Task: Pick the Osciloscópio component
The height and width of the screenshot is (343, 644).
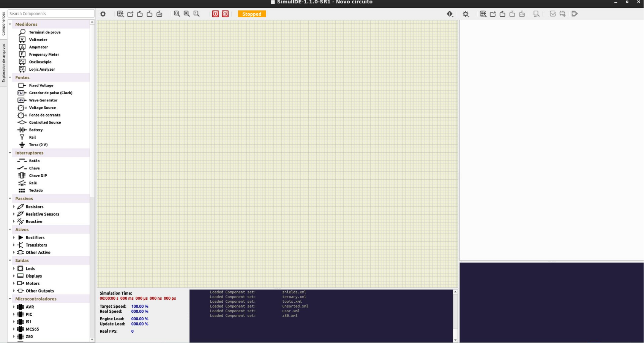Action: click(x=40, y=62)
